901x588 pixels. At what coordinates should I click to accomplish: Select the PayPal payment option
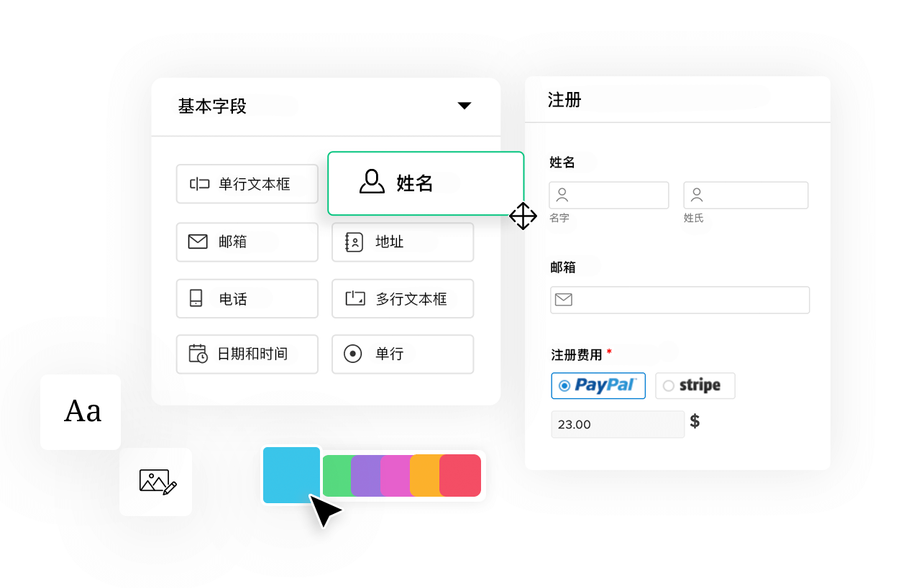click(598, 386)
